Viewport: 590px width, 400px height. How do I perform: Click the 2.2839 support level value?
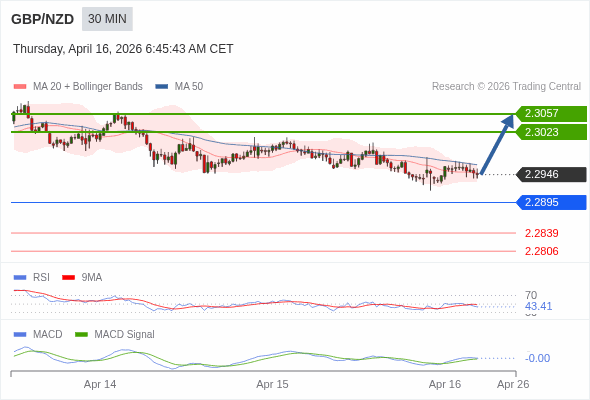click(x=541, y=233)
